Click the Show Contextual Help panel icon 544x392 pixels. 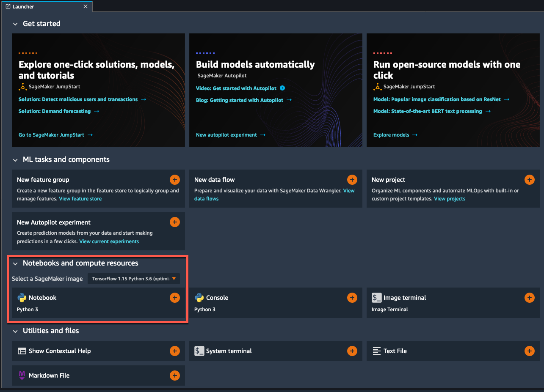tap(22, 351)
